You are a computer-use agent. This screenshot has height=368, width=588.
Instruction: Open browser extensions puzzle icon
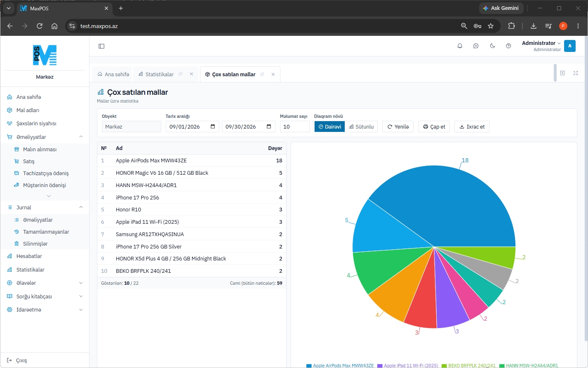511,26
